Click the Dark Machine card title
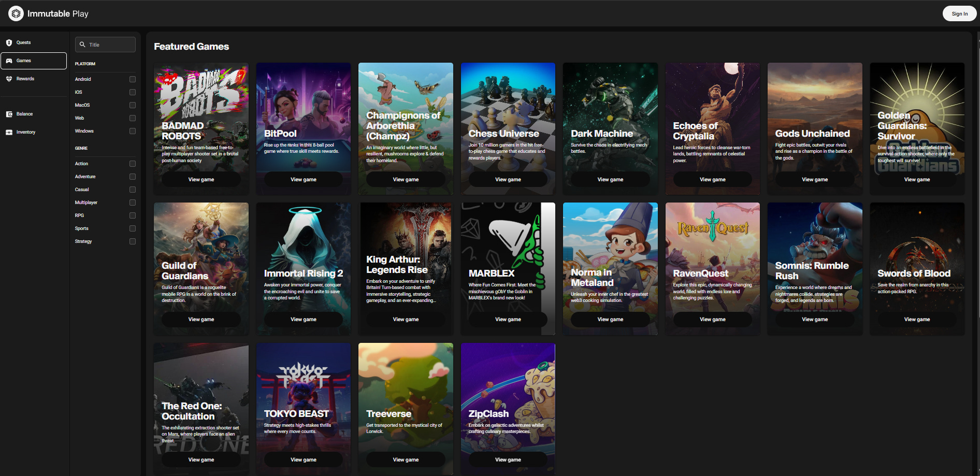980x476 pixels. [x=602, y=134]
